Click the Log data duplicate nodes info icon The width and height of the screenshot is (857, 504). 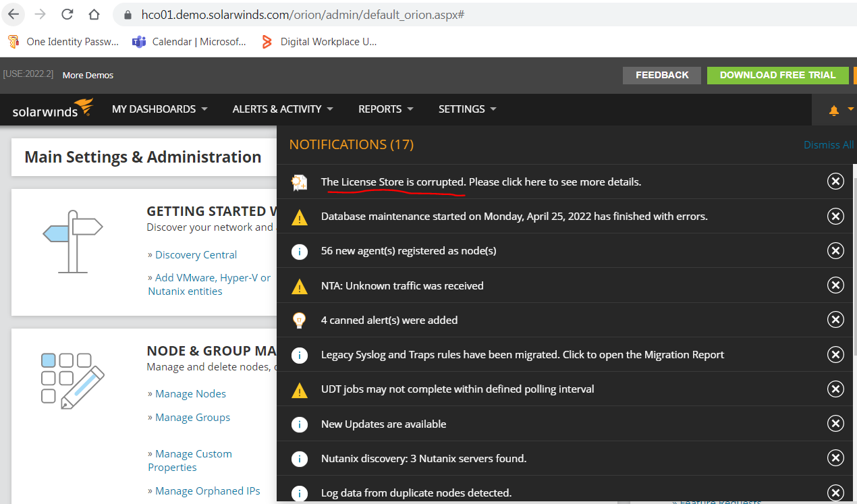299,494
